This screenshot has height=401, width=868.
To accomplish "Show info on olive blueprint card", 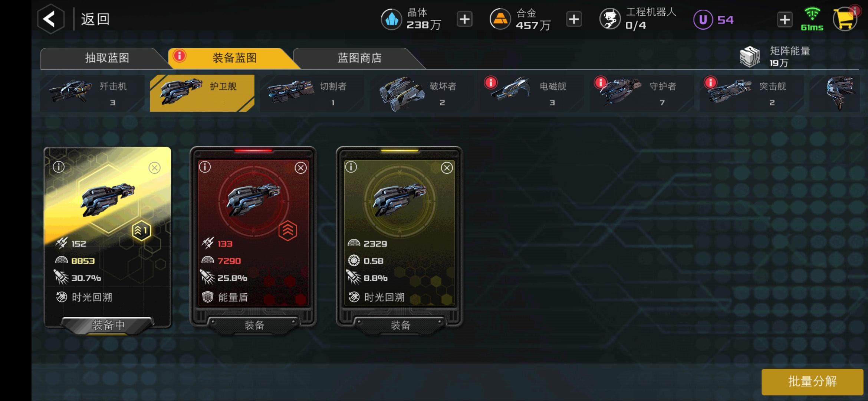I will click(x=351, y=167).
